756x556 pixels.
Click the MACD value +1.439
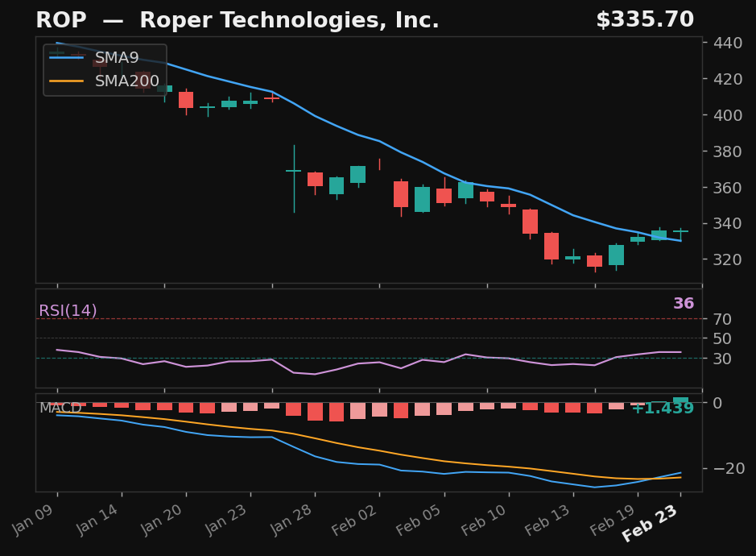(x=663, y=409)
